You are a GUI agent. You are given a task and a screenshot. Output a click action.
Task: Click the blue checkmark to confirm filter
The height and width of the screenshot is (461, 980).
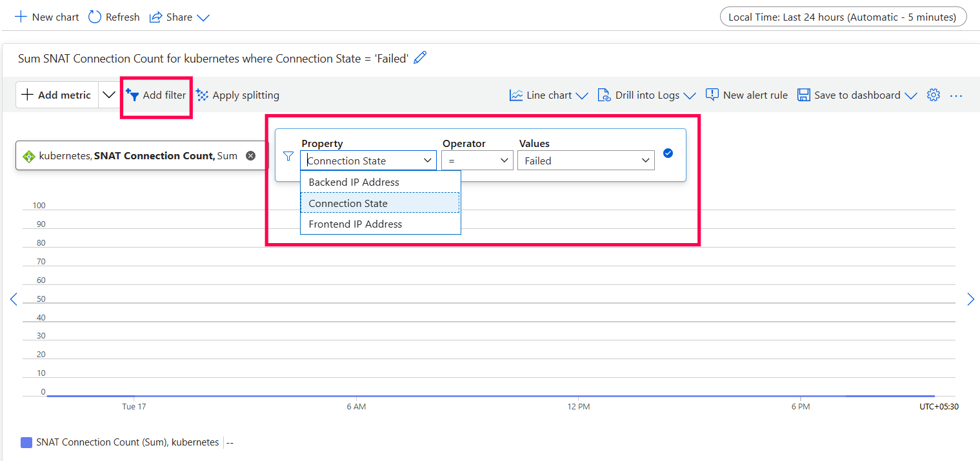click(668, 153)
